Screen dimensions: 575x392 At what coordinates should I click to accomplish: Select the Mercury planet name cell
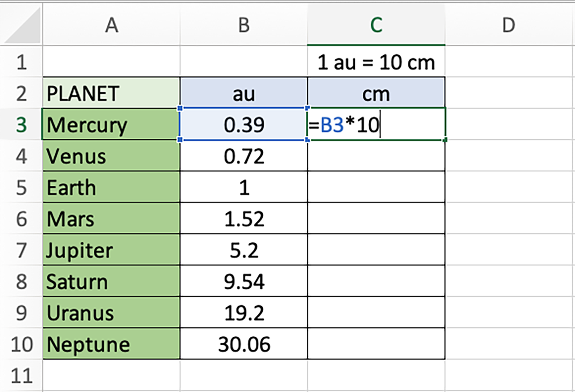coord(111,125)
